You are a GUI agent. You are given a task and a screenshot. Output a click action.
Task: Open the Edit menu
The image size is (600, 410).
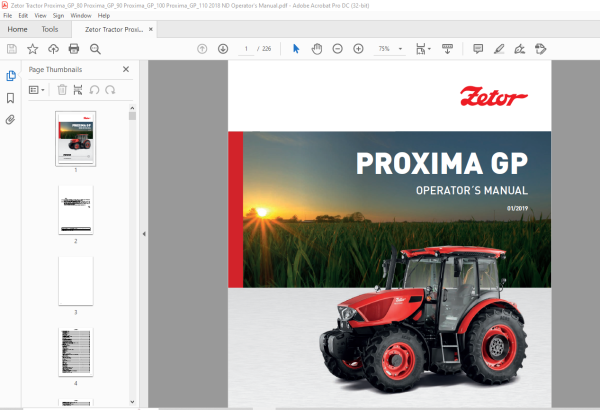pyautogui.click(x=23, y=16)
